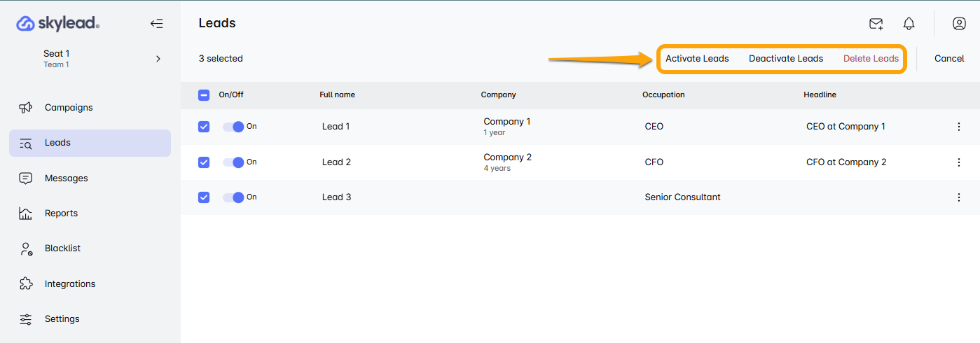This screenshot has width=980, height=343.
Task: Toggle off the switch for Lead 2
Action: (x=233, y=162)
